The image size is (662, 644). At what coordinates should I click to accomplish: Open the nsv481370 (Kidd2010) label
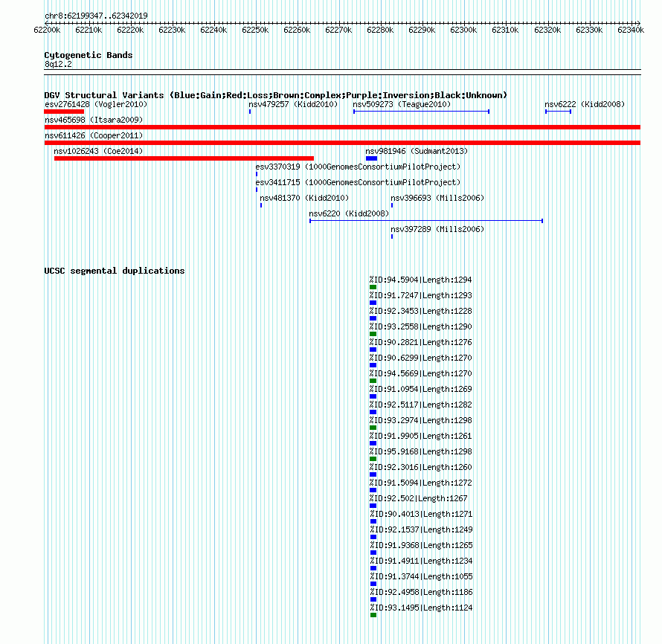304,198
